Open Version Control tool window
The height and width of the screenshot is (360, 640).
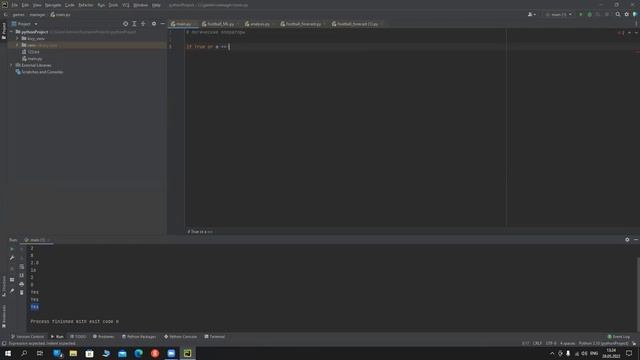[27, 337]
